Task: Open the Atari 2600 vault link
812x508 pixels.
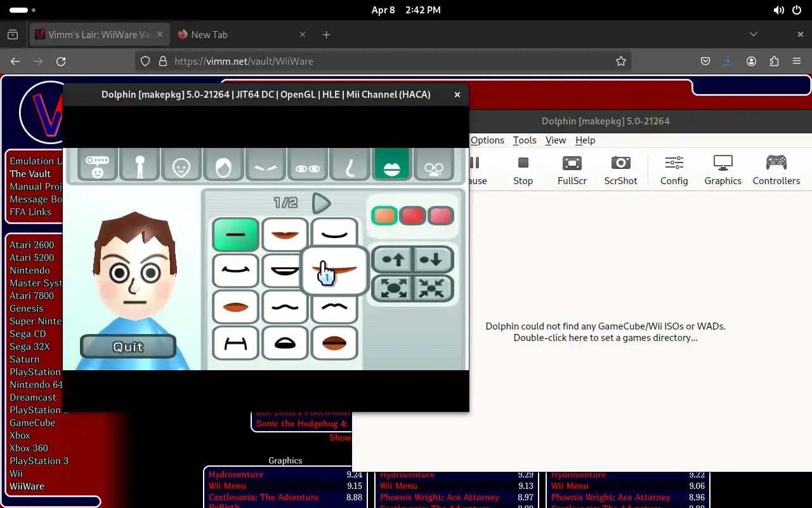Action: [32, 245]
